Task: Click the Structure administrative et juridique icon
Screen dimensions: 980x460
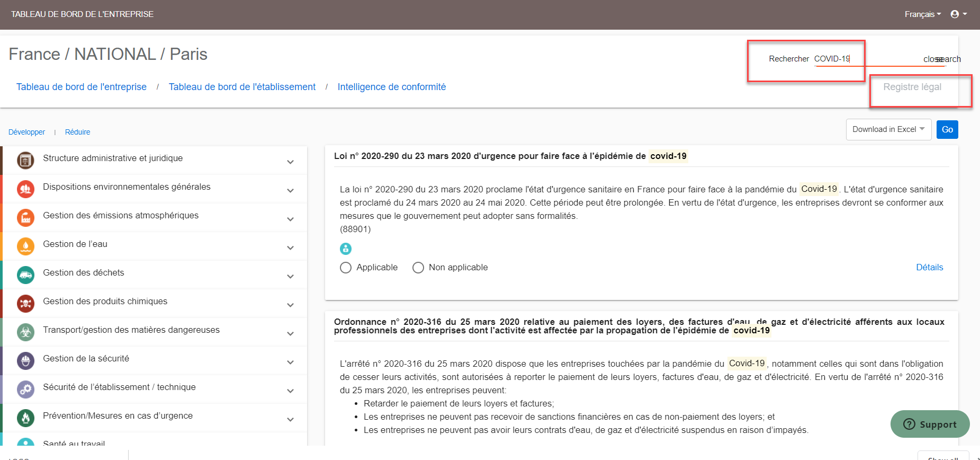Action: tap(25, 160)
